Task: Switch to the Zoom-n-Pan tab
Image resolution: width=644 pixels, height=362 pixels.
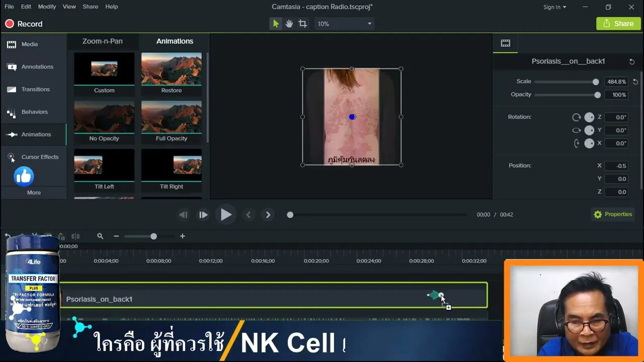Action: click(103, 41)
